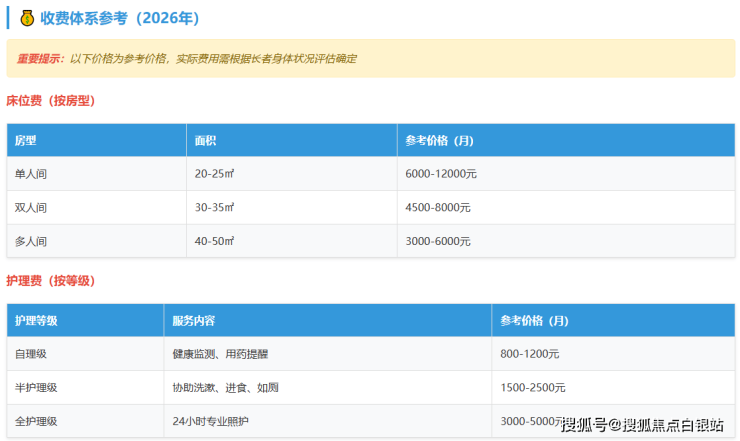Click the 3000-6000元 price cell
740x441 pixels.
[x=438, y=242]
